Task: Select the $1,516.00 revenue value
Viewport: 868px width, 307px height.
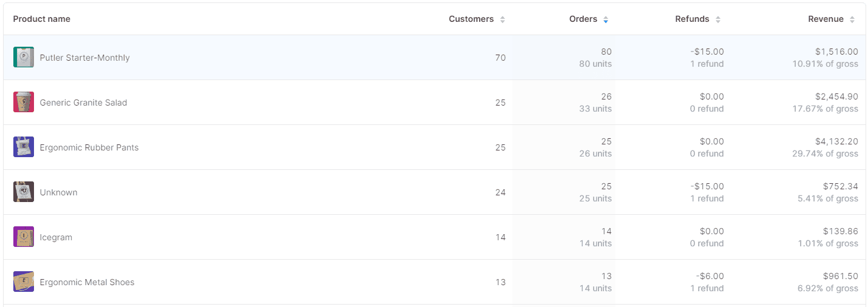Action: pyautogui.click(x=836, y=52)
